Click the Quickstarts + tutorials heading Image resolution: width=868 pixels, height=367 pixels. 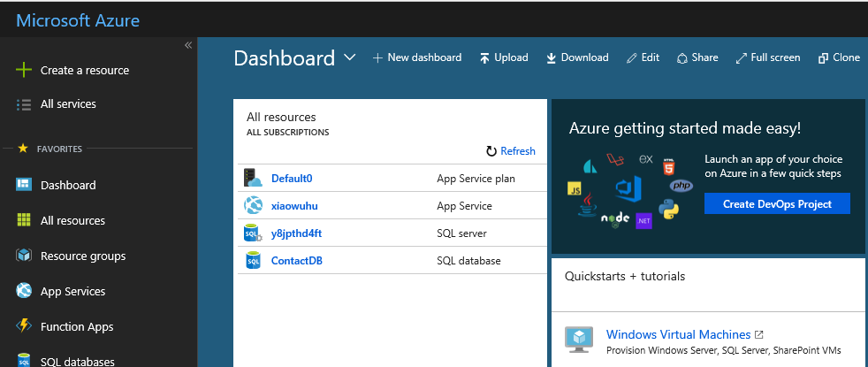point(625,276)
